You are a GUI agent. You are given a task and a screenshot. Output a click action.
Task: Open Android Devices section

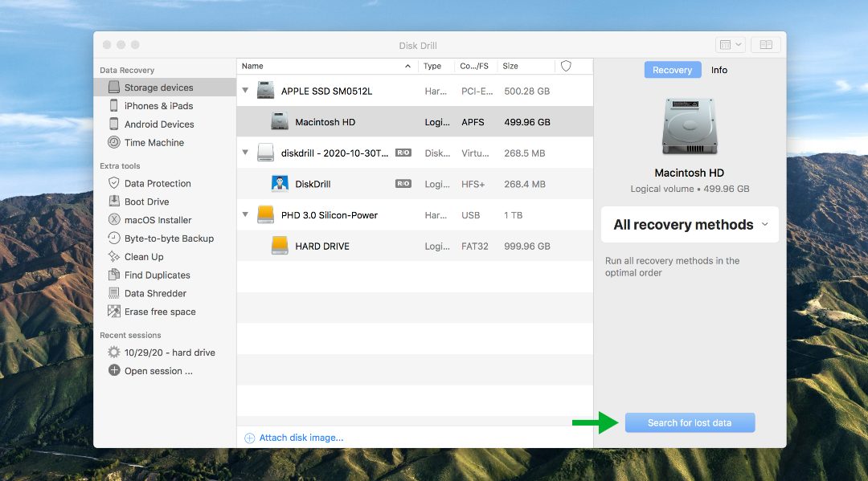click(x=159, y=124)
